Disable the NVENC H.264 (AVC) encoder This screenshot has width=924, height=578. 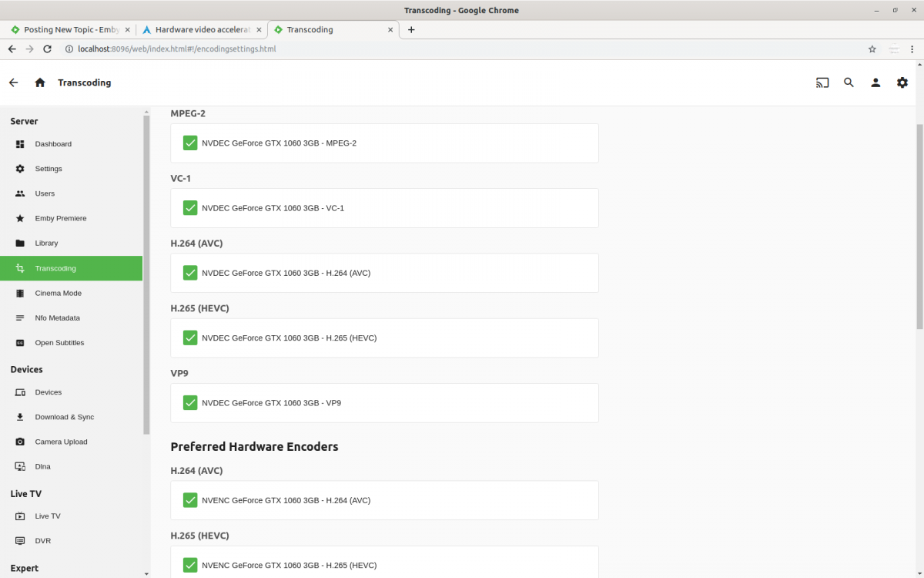click(x=189, y=499)
